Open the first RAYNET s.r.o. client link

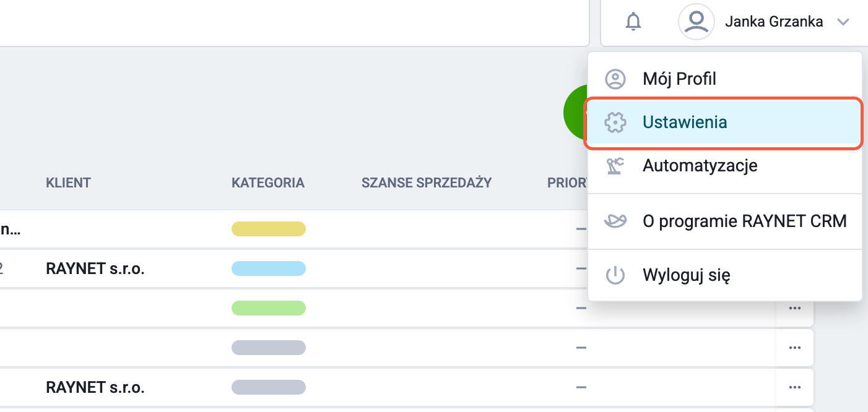point(95,268)
